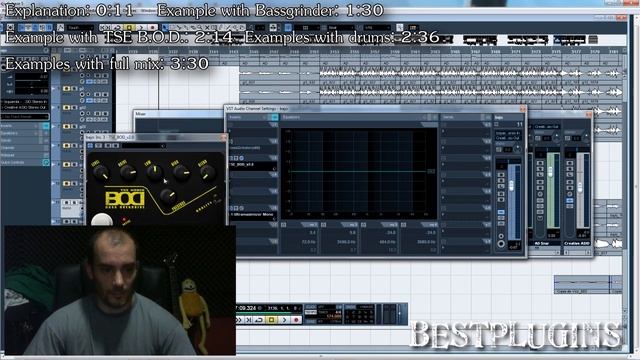Click the Play button in transport bar

pos(284,320)
